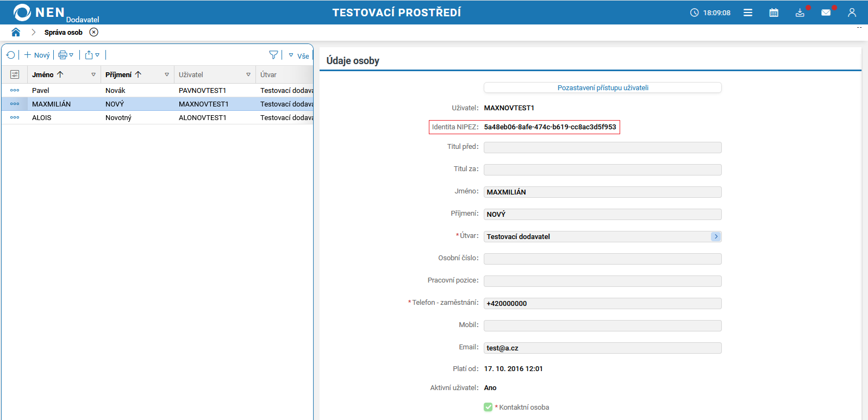This screenshot has width=868, height=420.
Task: Click the Aktivní uživatel value Ano
Action: pyautogui.click(x=490, y=387)
